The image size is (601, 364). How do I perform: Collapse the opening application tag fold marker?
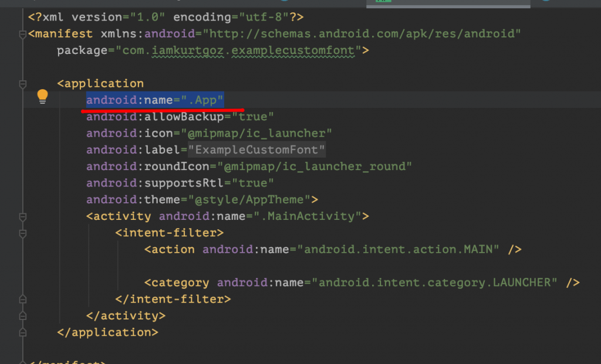tap(23, 84)
